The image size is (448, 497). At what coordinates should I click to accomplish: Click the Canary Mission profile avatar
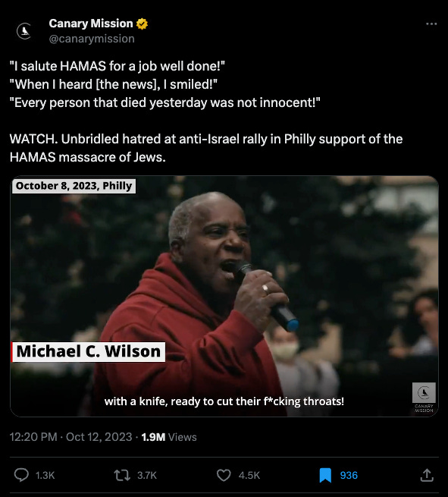[24, 31]
